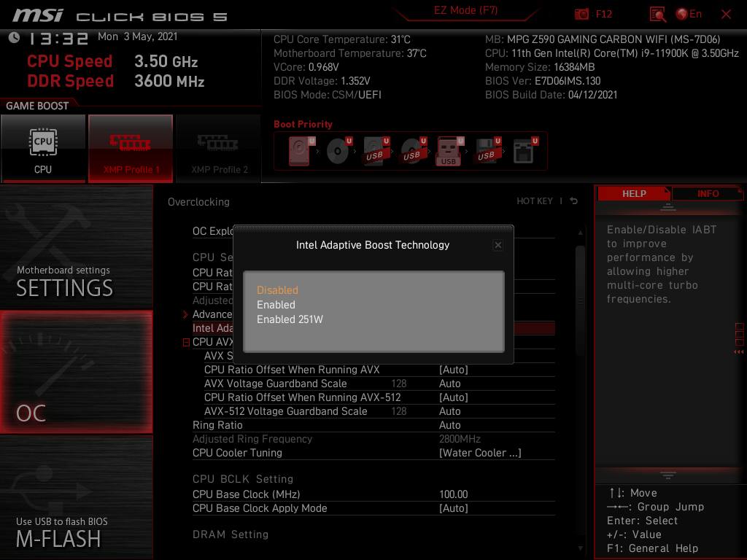Toggle XMP Profile 2
The width and height of the screenshot is (747, 560).
[x=219, y=149]
